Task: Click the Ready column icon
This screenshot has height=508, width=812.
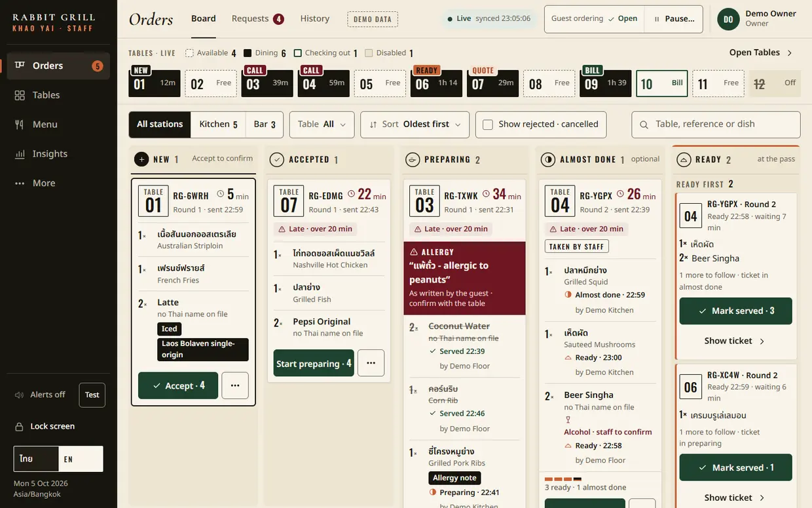Action: pos(684,159)
